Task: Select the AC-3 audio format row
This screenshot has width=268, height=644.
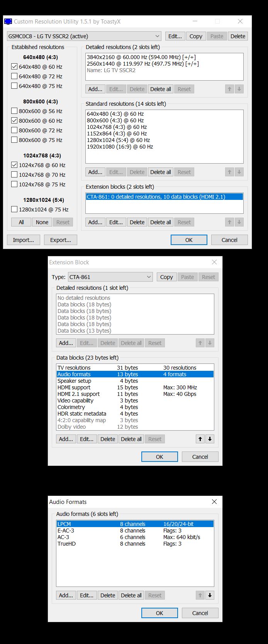Action: (x=135, y=537)
